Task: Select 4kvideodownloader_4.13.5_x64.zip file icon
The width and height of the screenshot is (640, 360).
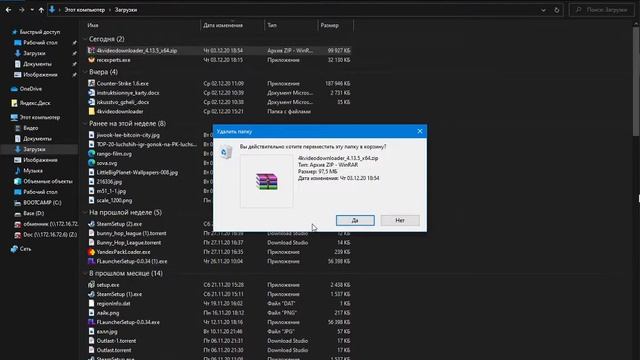Action: coord(91,50)
